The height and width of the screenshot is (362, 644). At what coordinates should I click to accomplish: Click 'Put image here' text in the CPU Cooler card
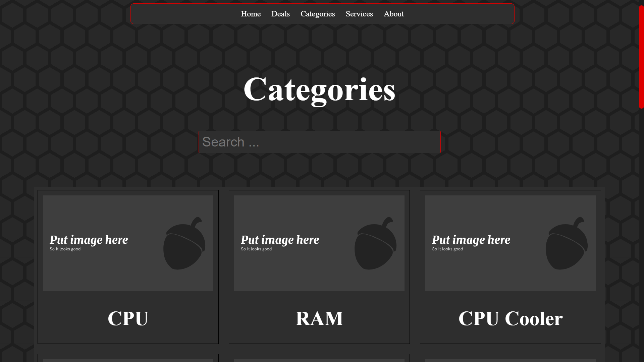[x=471, y=240]
